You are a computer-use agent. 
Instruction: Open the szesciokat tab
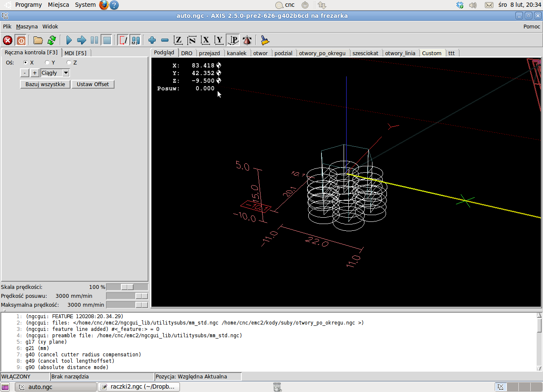click(365, 53)
